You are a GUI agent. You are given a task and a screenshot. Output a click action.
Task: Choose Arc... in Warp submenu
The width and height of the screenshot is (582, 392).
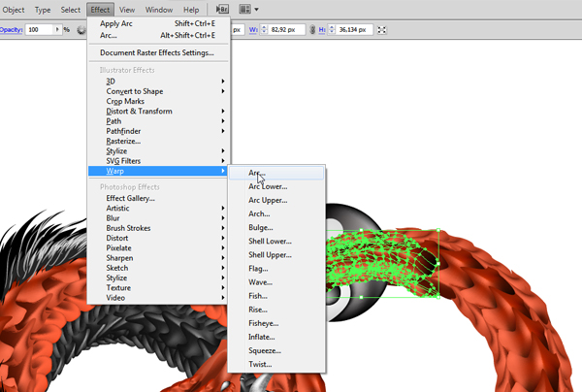[x=276, y=173]
